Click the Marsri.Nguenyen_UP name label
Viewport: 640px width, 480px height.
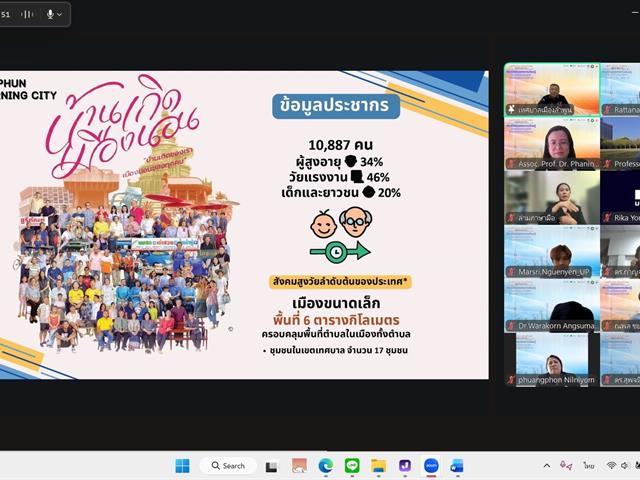[554, 272]
